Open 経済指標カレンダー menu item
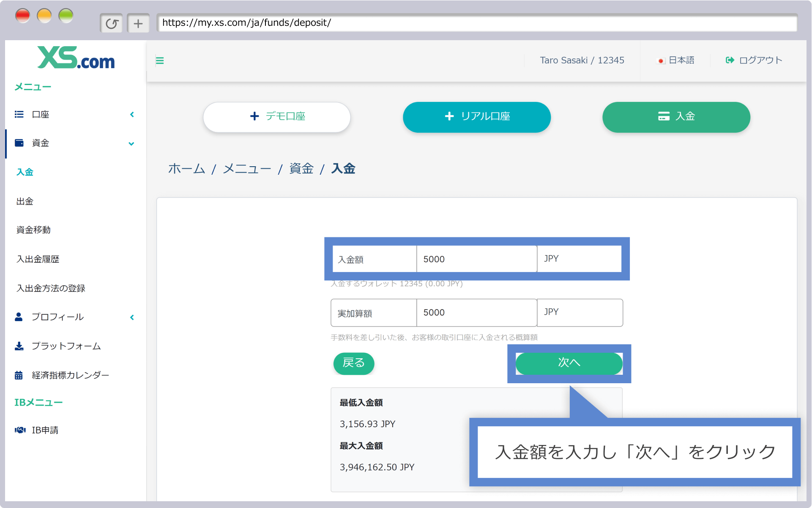This screenshot has width=812, height=508. coord(70,375)
